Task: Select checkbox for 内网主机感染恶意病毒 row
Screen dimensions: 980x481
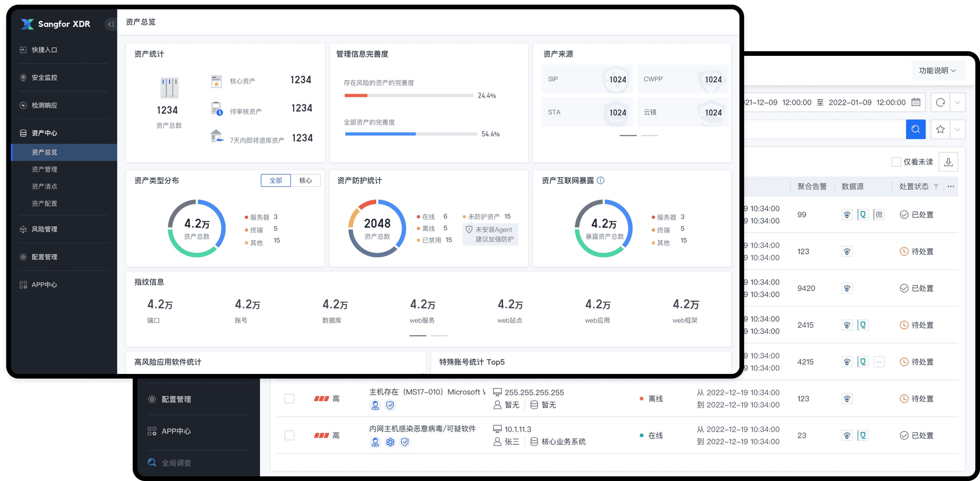Action: click(x=289, y=435)
